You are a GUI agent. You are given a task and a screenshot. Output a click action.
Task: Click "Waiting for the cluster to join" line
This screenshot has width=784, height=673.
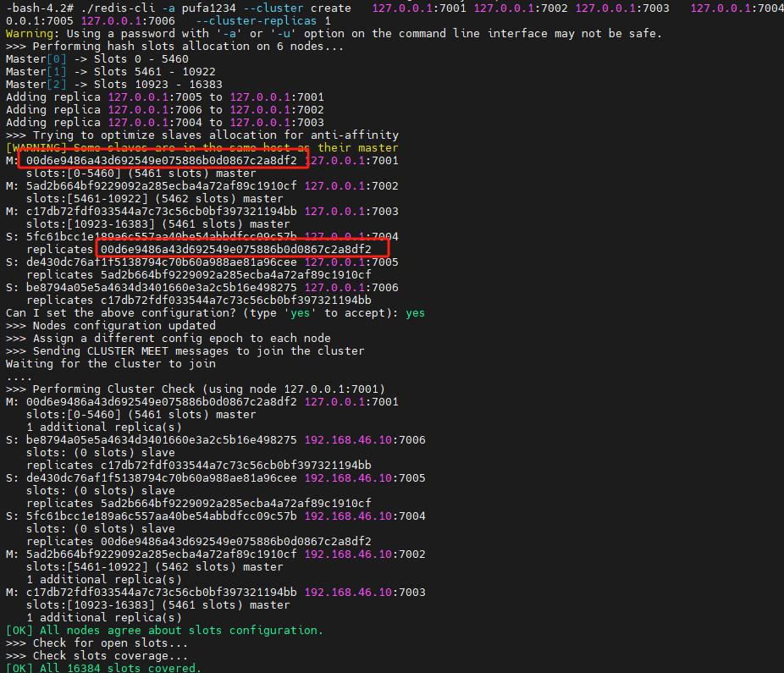(111, 364)
